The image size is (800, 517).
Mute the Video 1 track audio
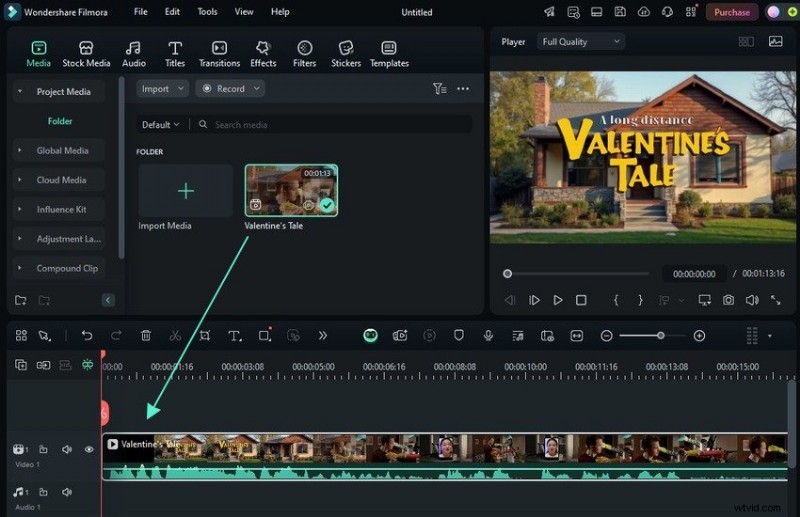[x=67, y=450]
